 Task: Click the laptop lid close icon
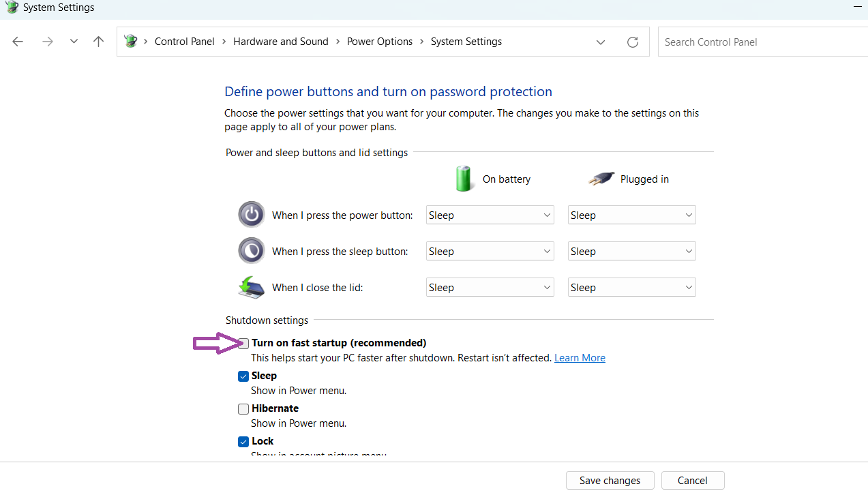251,287
